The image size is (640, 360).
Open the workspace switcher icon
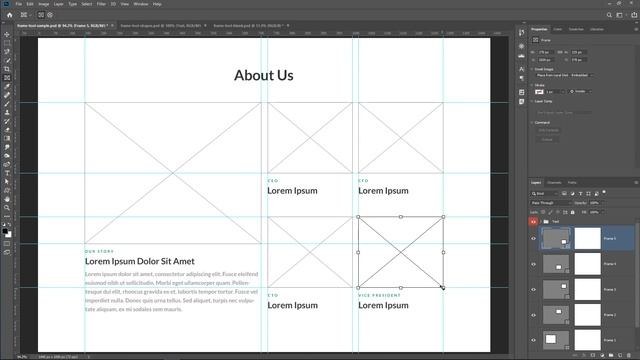tap(620, 15)
